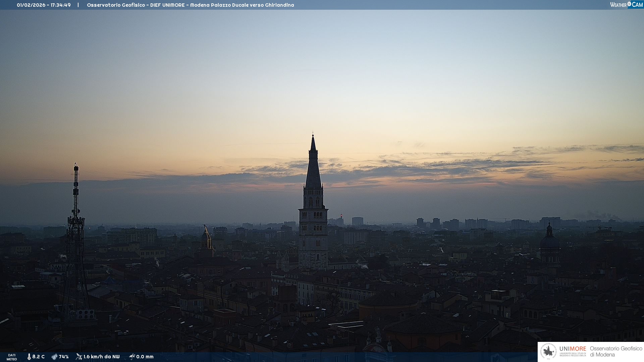Viewport: 644px width, 362px height.
Task: Click the 74% humidity value
Action: click(x=64, y=357)
